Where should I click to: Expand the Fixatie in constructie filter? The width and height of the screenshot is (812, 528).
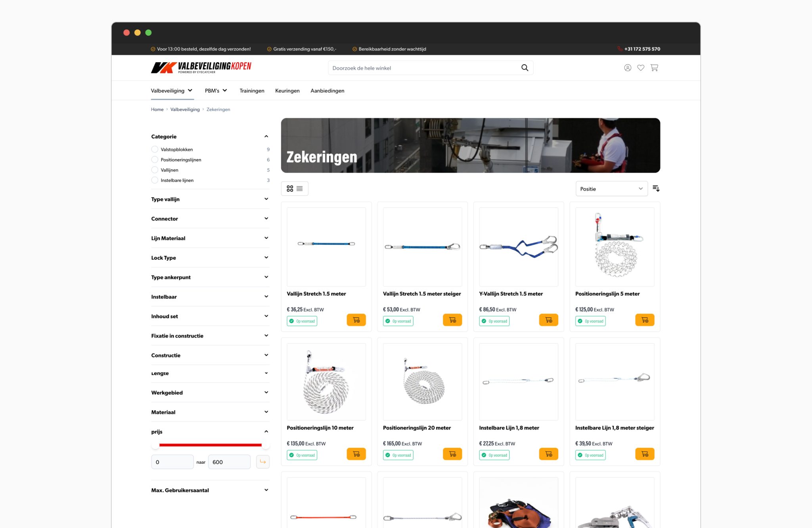click(x=210, y=336)
